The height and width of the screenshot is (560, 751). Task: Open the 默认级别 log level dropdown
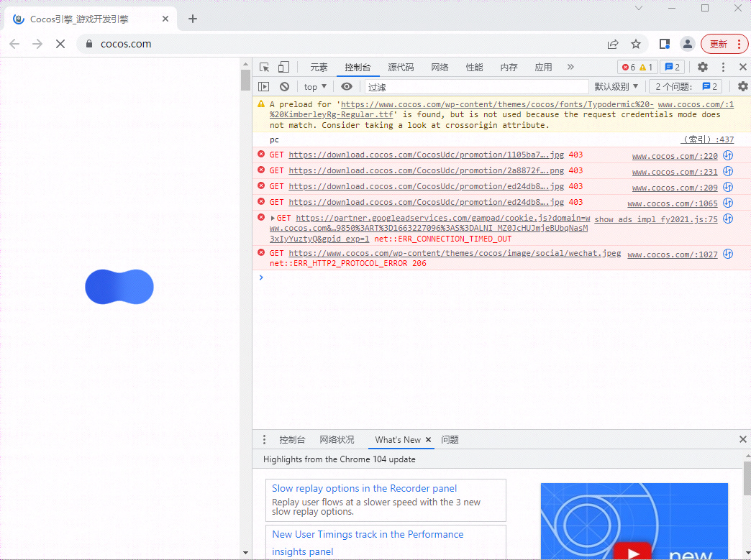pyautogui.click(x=616, y=87)
